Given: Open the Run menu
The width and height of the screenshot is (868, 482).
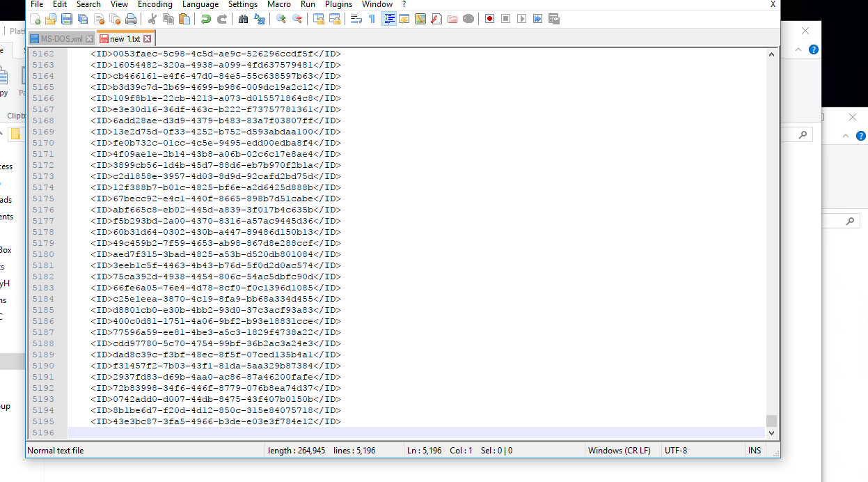Looking at the screenshot, I should tap(308, 4).
